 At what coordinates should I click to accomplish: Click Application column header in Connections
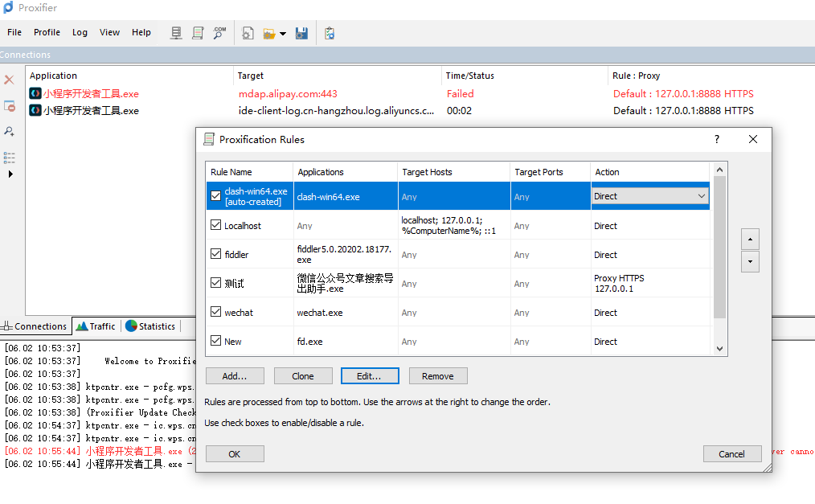coord(129,76)
